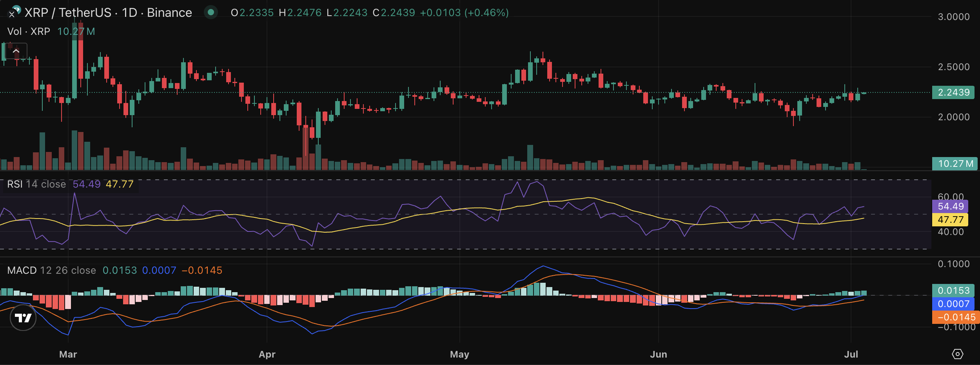Open the TradingView logo watermark link
980x365 pixels.
coord(23,318)
